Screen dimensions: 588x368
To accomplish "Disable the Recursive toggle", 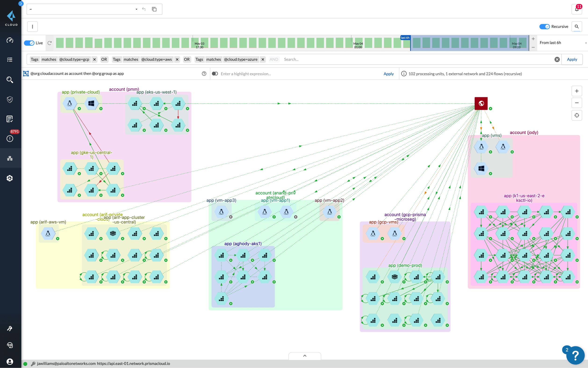I will (545, 26).
